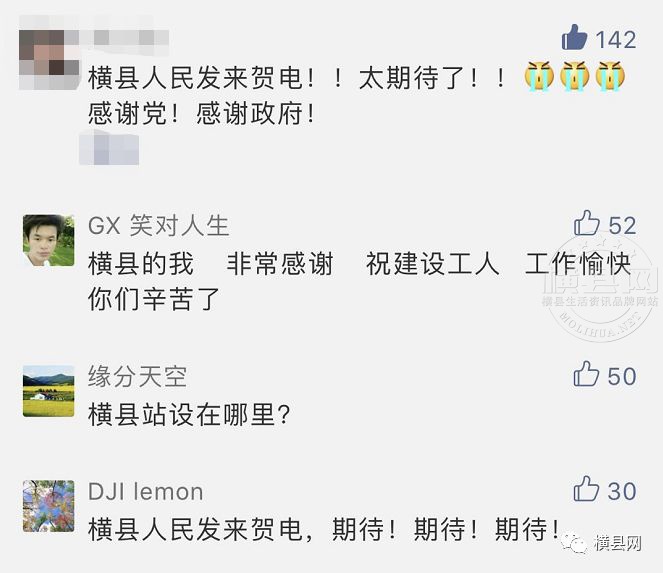The image size is (663, 573).
Task: Open username DJI lemon
Action: tap(145, 492)
